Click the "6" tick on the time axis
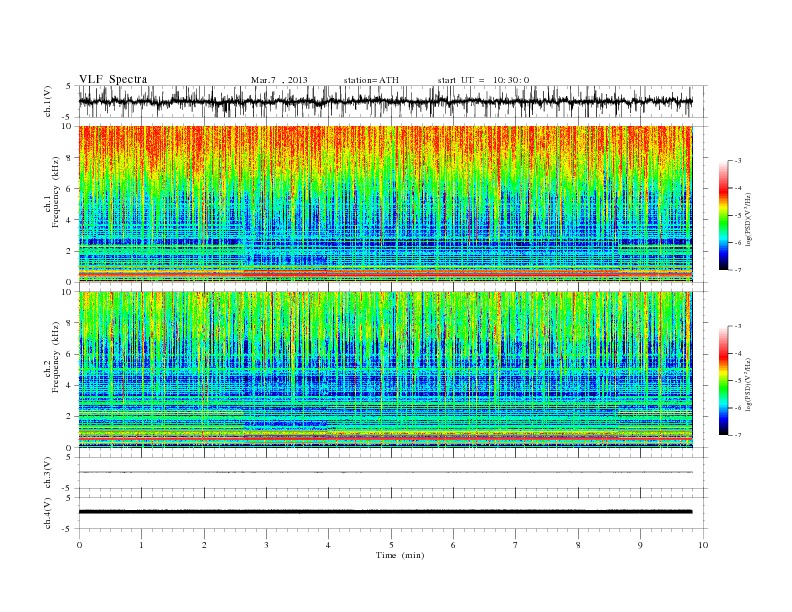The image size is (792, 612). pos(454,545)
